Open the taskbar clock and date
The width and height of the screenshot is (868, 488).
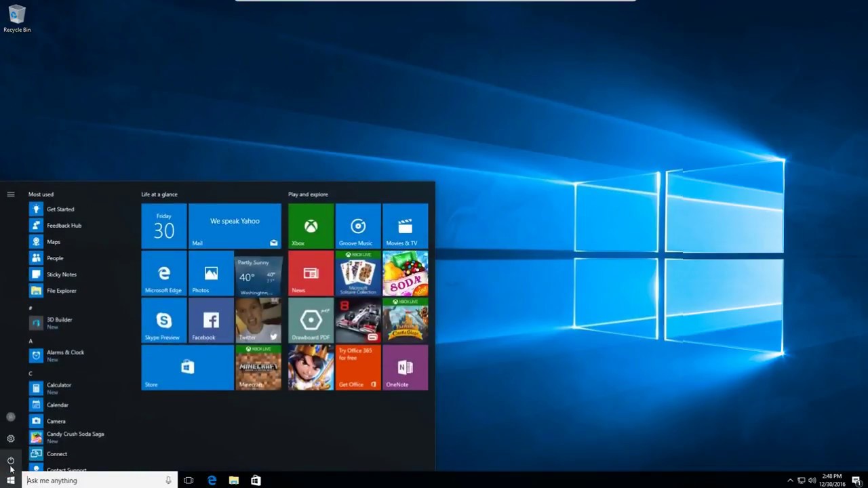coord(833,480)
